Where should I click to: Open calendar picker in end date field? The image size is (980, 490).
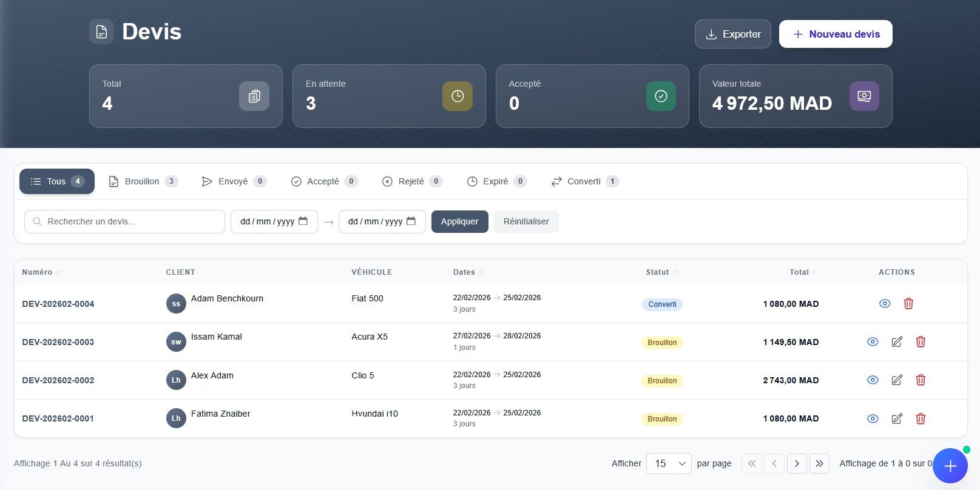tap(411, 221)
